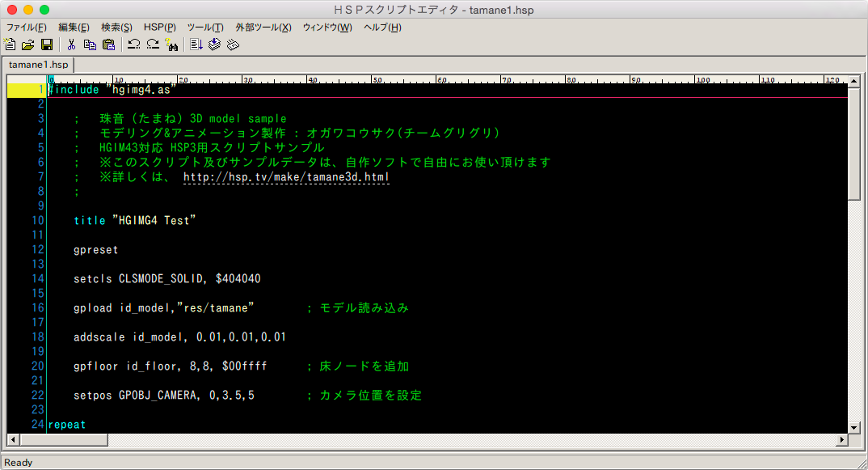Click the horizontal scrollbar thumb

[64, 439]
